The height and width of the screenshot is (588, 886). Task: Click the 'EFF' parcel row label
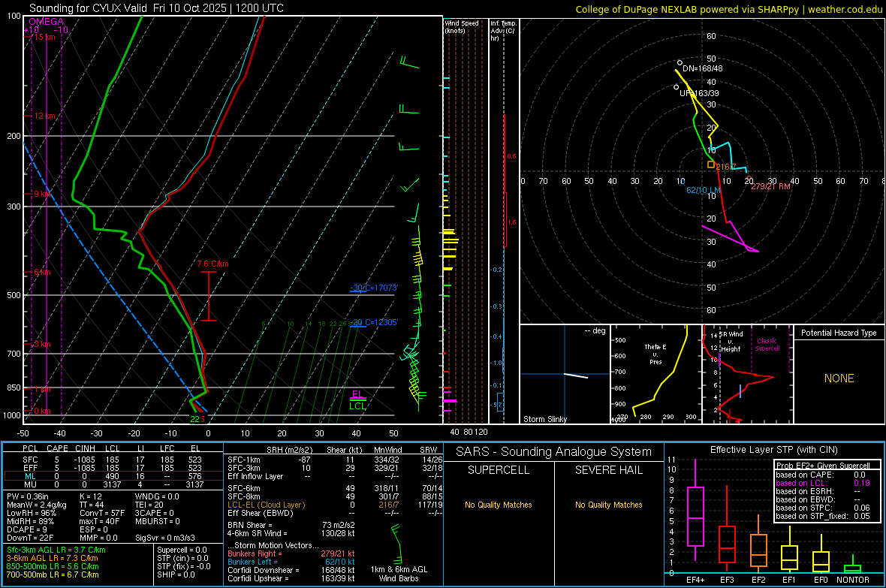tap(30, 468)
